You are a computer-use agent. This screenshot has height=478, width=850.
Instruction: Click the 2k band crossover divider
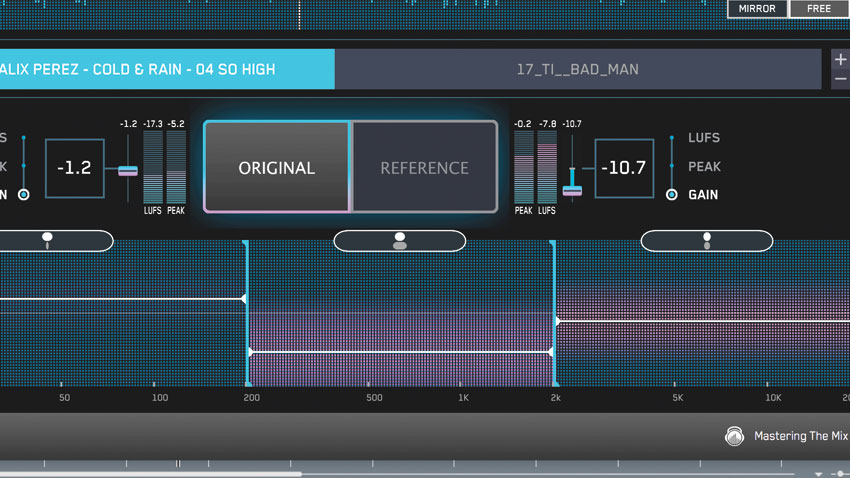point(554,313)
